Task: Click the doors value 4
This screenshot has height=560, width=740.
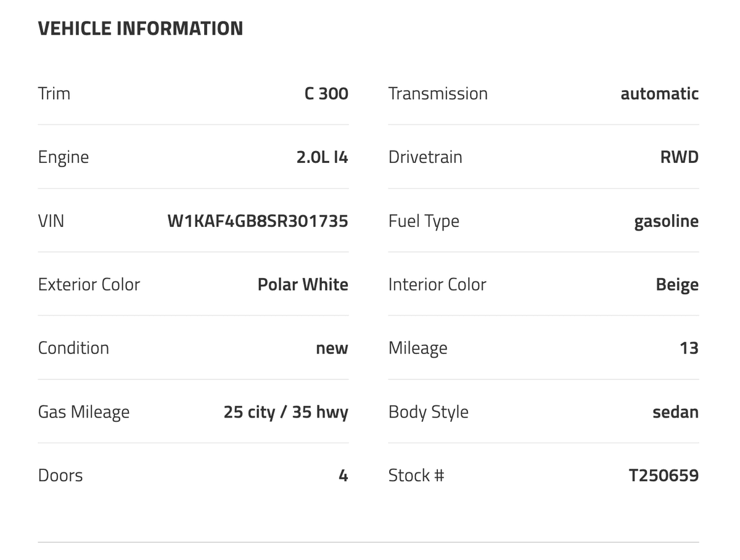Action: click(343, 476)
